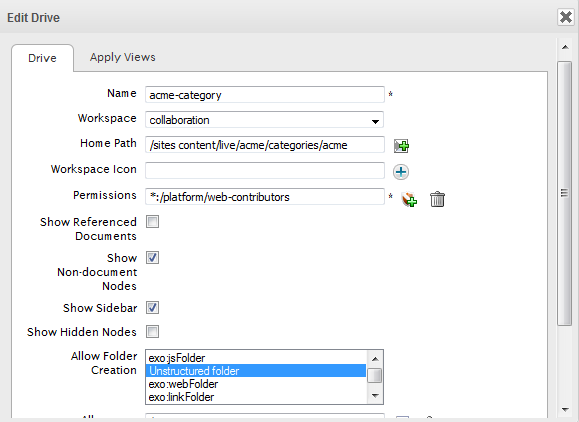
Task: Disable the Show Sidebar checkbox
Action: [152, 307]
